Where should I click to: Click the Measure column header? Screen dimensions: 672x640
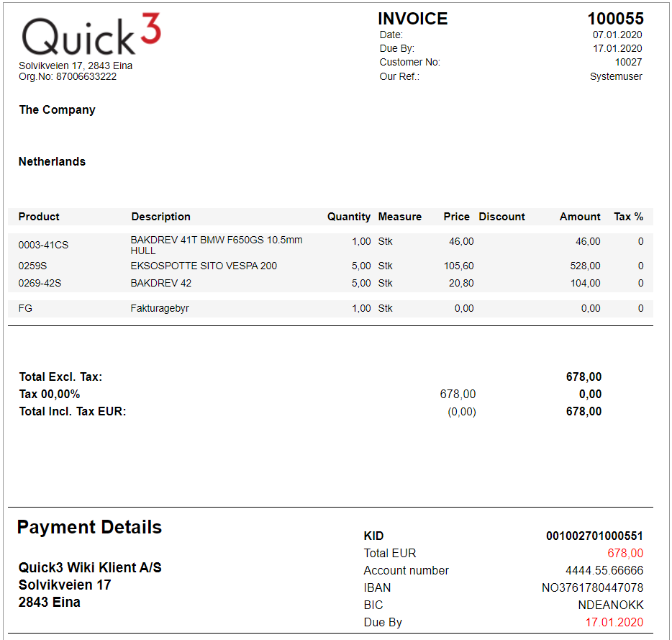(x=399, y=217)
